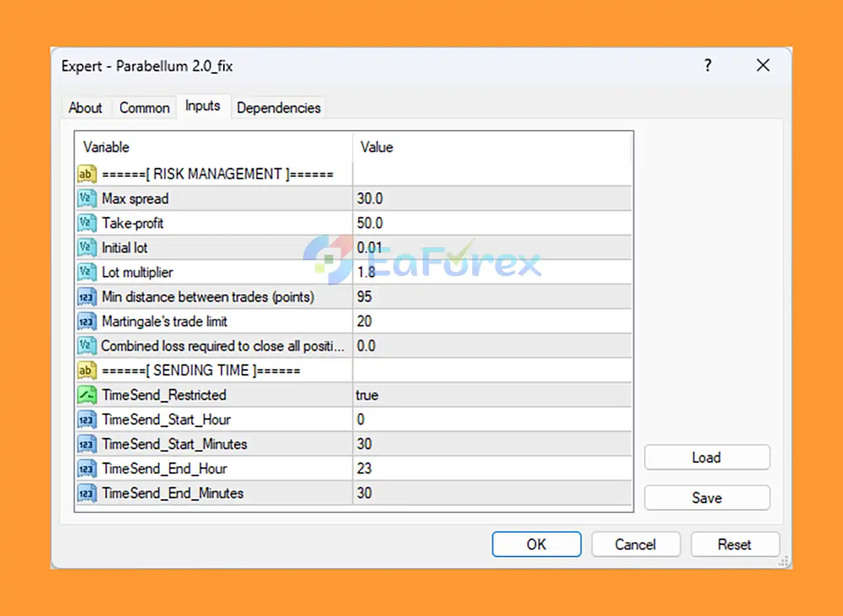Click the TimeSend_End_Minutes label
Viewport: 843px width, 616px height.
click(x=173, y=493)
